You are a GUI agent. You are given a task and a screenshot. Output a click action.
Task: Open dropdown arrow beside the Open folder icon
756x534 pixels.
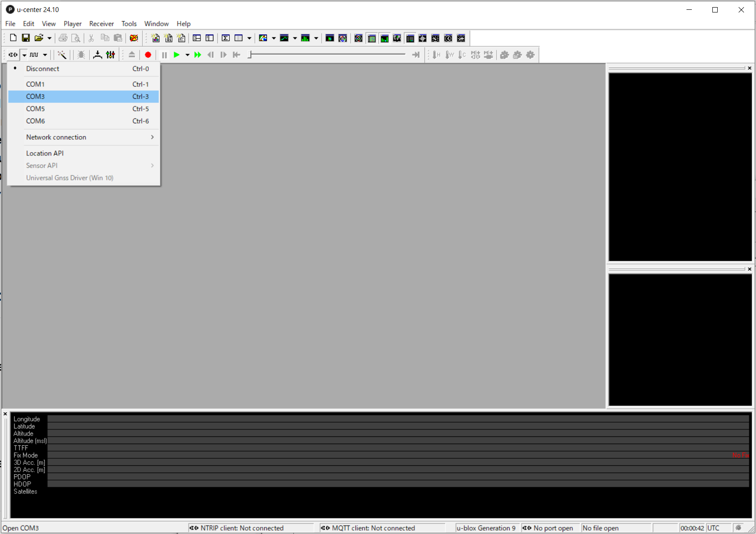(x=49, y=38)
